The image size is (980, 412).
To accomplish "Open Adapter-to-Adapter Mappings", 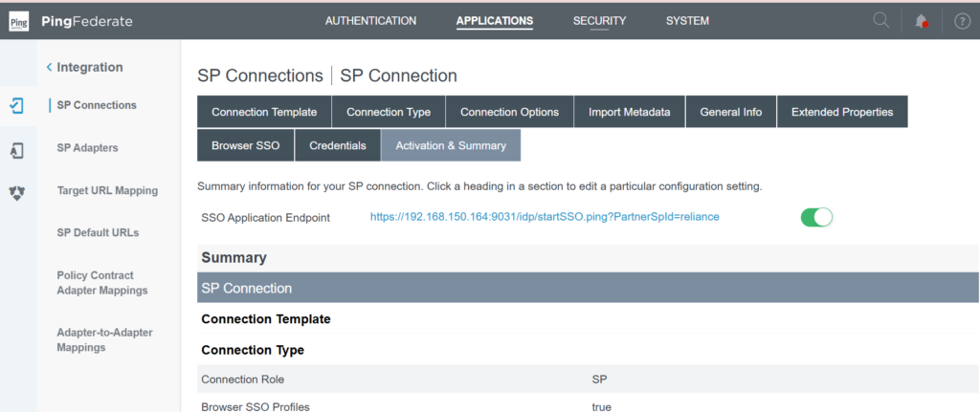I will [104, 339].
